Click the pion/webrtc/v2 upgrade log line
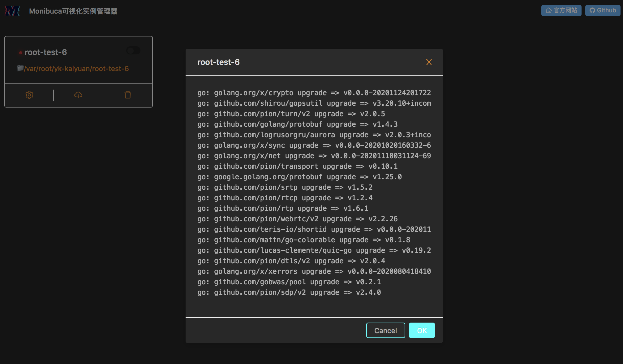The image size is (623, 364). 297,219
